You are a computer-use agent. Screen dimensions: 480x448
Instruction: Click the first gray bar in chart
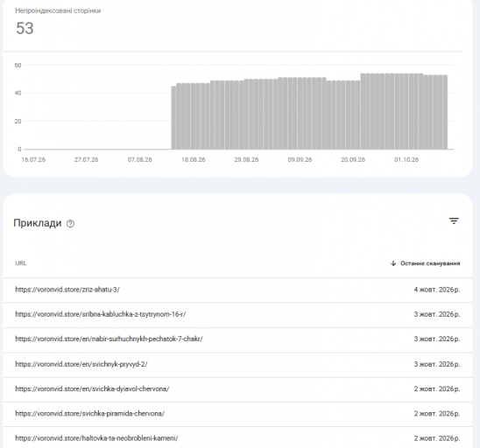173,118
